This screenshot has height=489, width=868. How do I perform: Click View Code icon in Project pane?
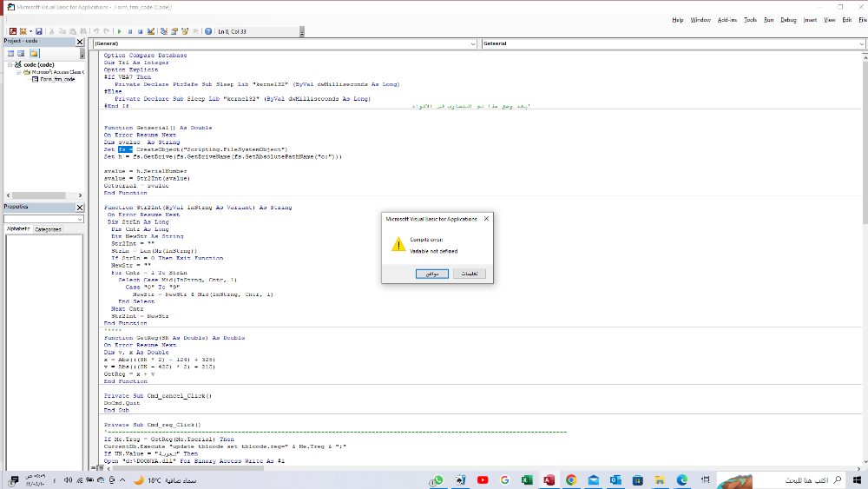(10, 53)
